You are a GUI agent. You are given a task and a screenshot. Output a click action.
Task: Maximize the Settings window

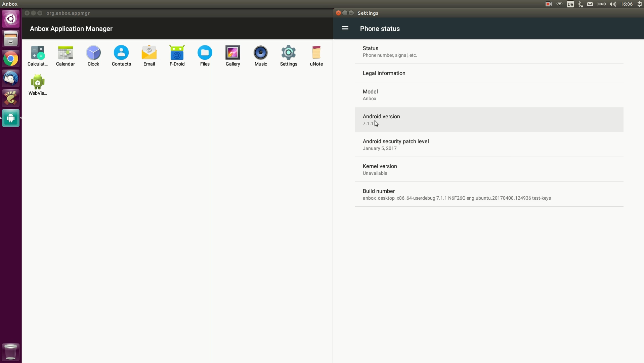(351, 13)
